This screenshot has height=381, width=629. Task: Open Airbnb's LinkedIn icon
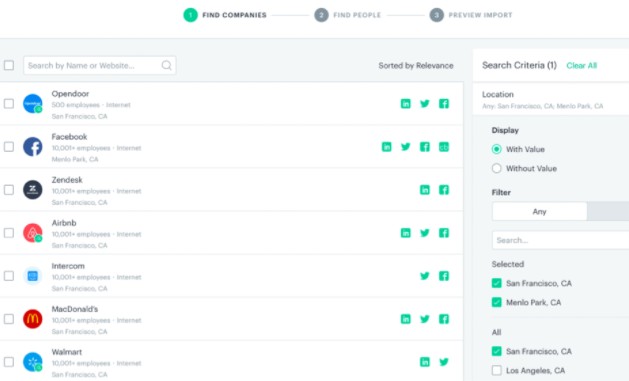pos(406,233)
